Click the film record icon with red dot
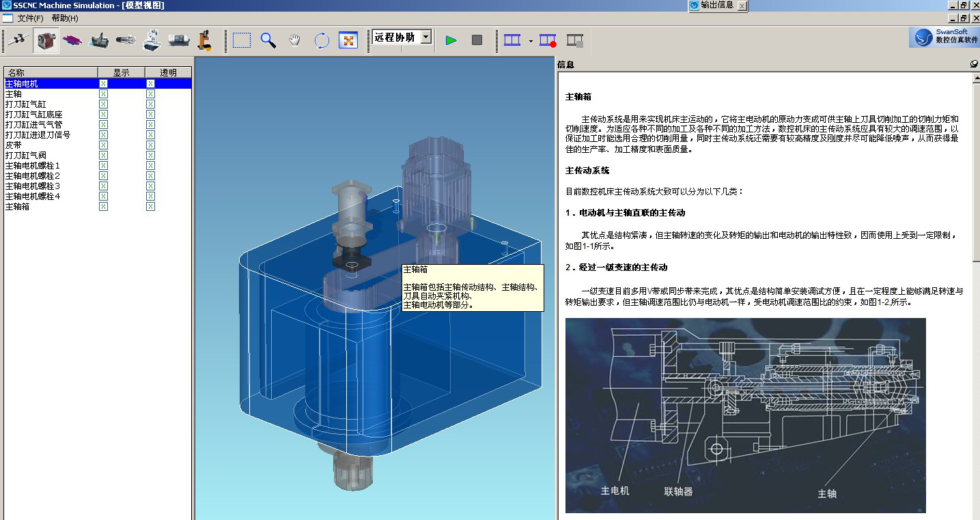The width and height of the screenshot is (980, 520). (548, 41)
